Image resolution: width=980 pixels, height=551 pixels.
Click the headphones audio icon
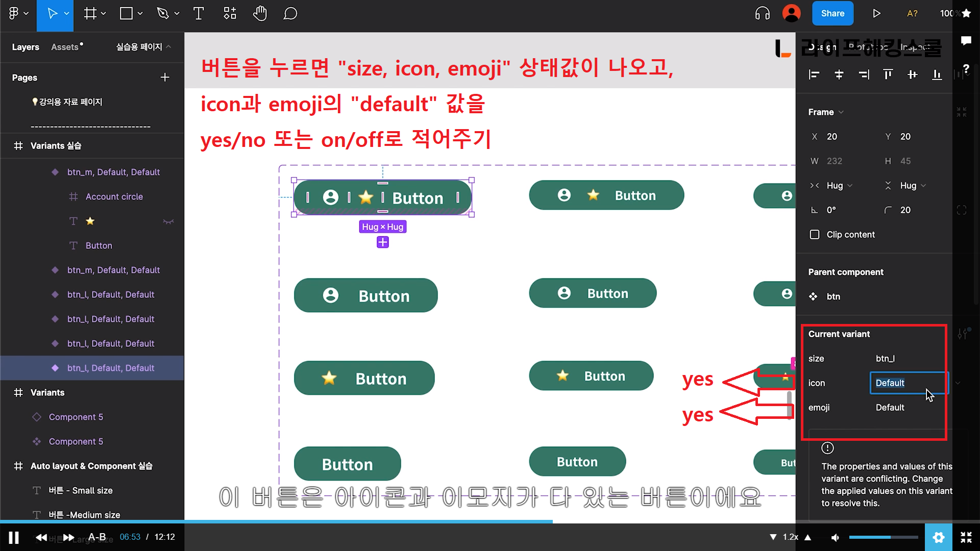point(762,14)
